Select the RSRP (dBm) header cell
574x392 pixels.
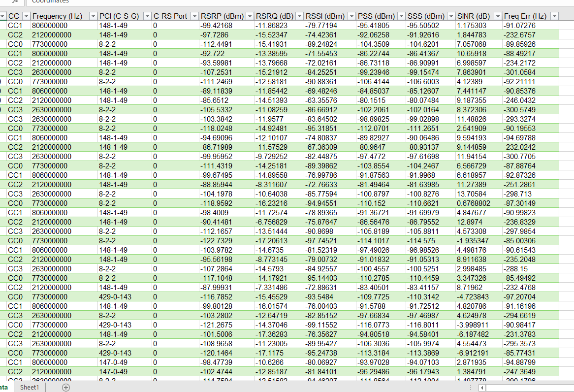226,16
